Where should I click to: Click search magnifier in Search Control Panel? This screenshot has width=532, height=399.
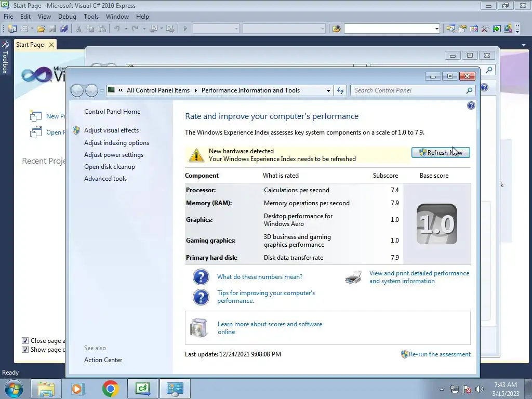click(469, 90)
